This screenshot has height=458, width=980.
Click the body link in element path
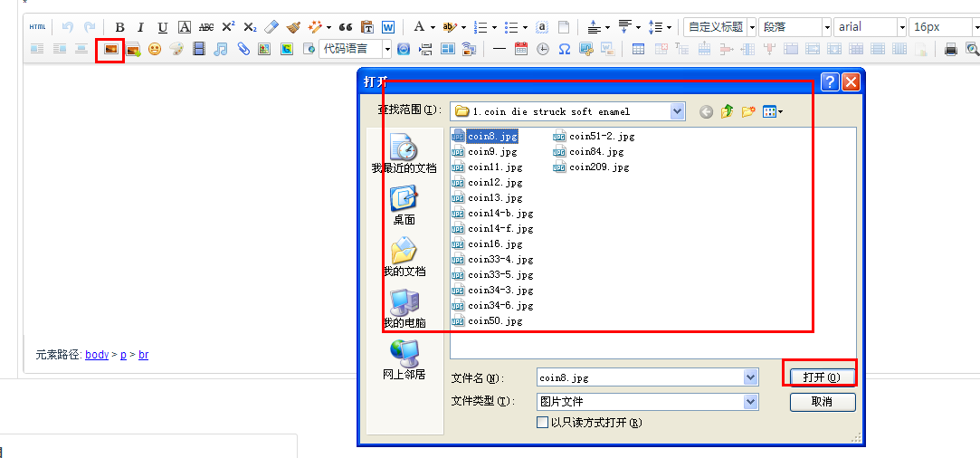click(97, 355)
